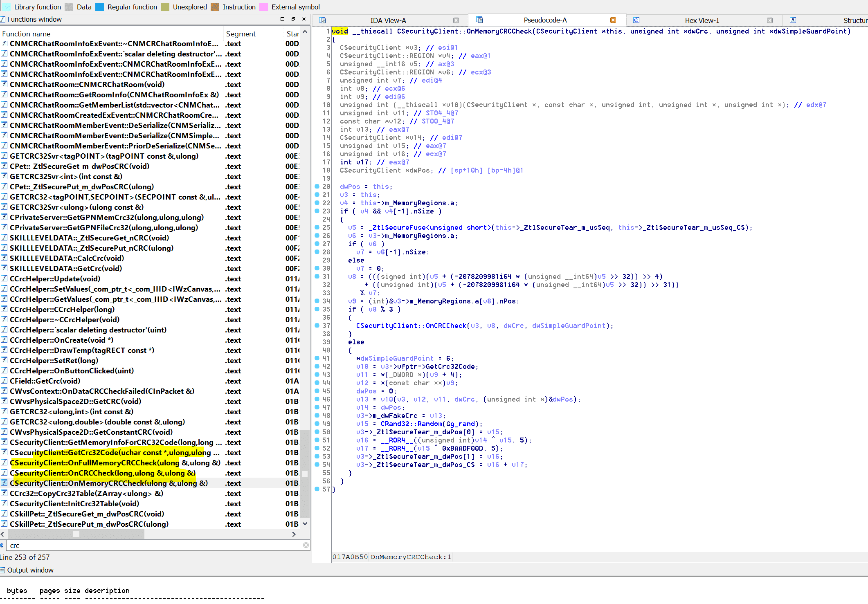Click up arrow of the functions list scrollbar
The width and height of the screenshot is (868, 604).
coord(305,32)
